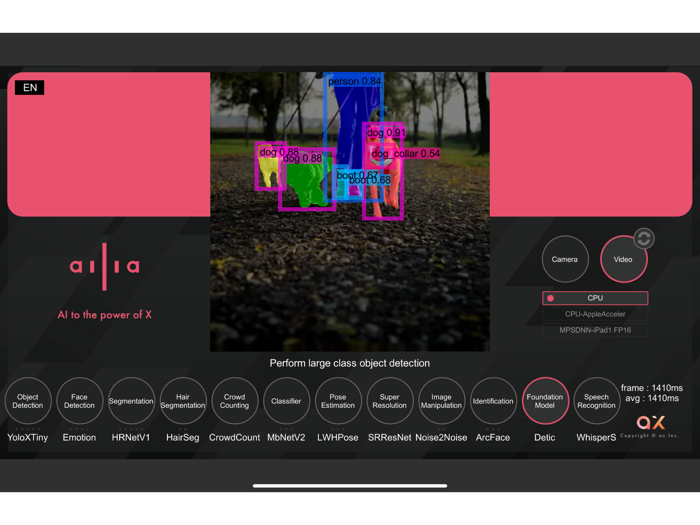The image size is (700, 525).
Task: Tap the 'Perform large class object detection' caption
Action: coord(350,363)
